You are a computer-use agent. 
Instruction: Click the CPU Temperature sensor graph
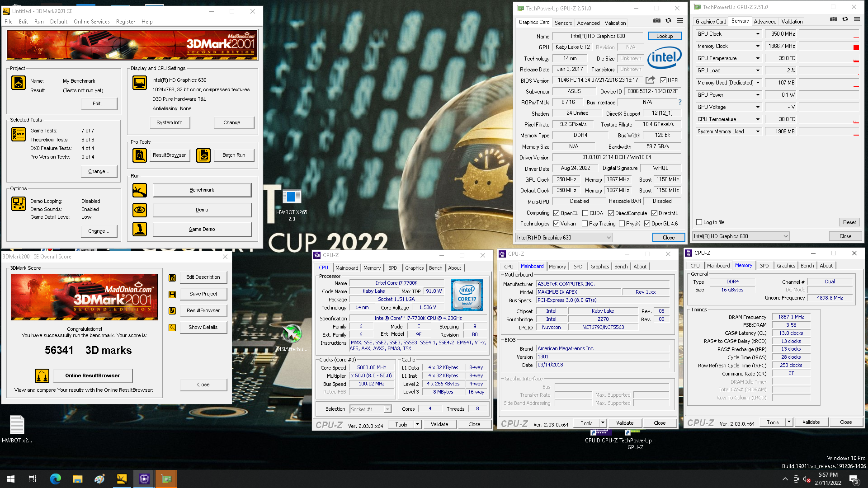pyautogui.click(x=829, y=119)
